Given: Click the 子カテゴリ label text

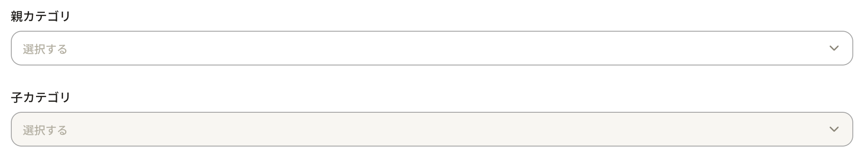Looking at the screenshot, I should (41, 98).
